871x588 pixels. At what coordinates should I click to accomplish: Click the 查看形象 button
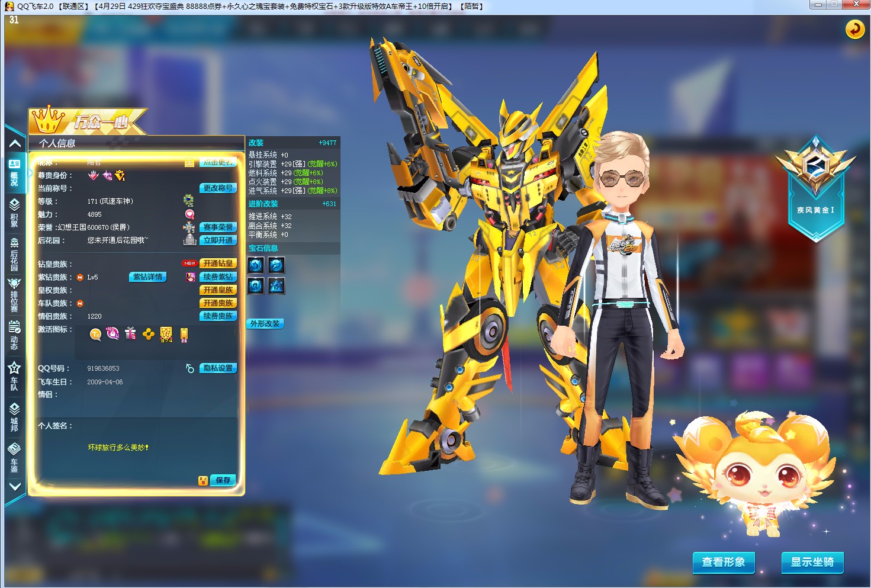724,562
